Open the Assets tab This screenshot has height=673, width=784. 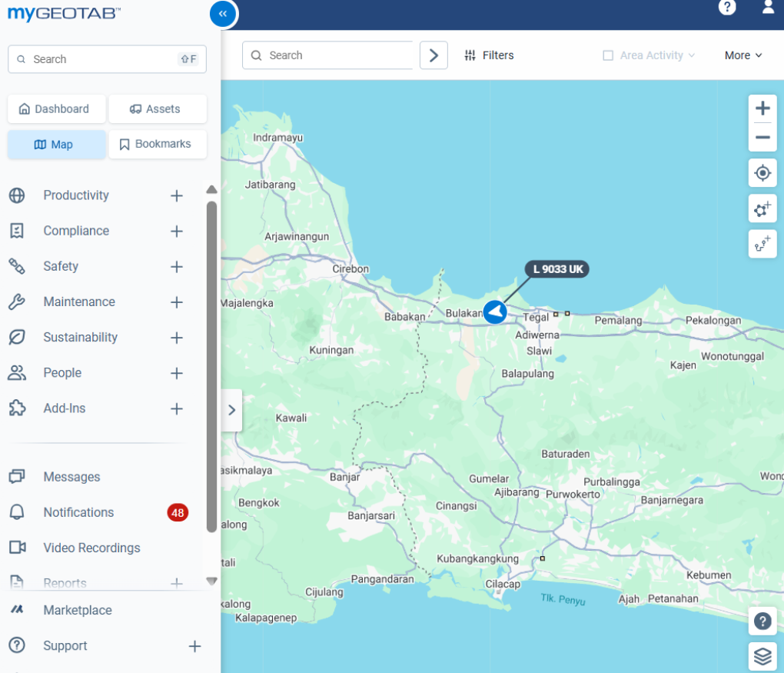tap(158, 109)
